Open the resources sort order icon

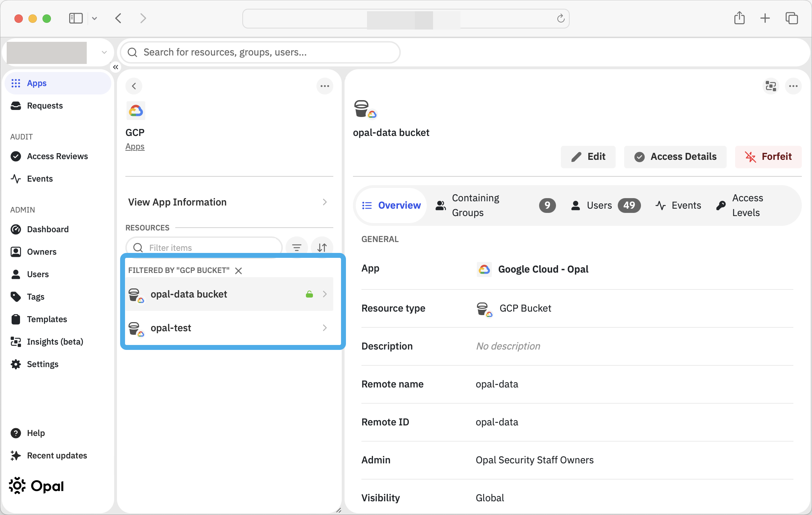[x=322, y=248]
